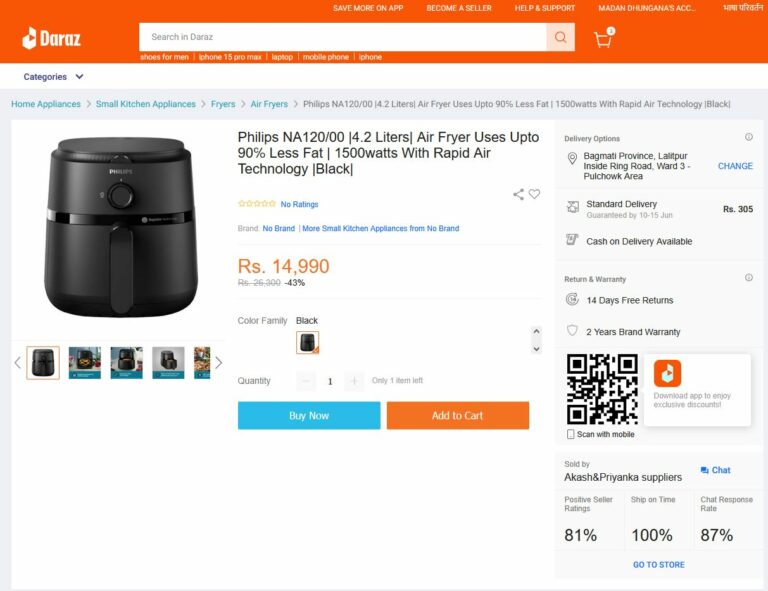Show previous product thumbnails arrow
The height and width of the screenshot is (591, 768).
click(x=17, y=362)
